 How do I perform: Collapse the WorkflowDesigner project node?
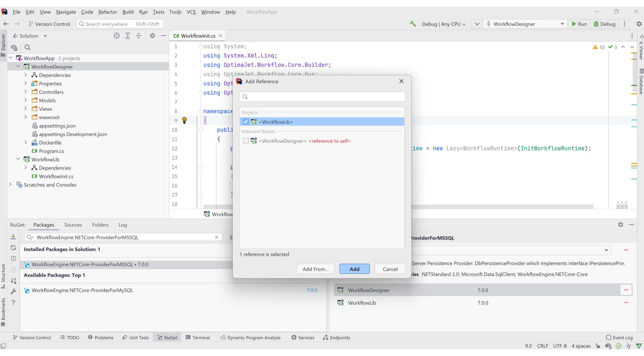tap(18, 66)
